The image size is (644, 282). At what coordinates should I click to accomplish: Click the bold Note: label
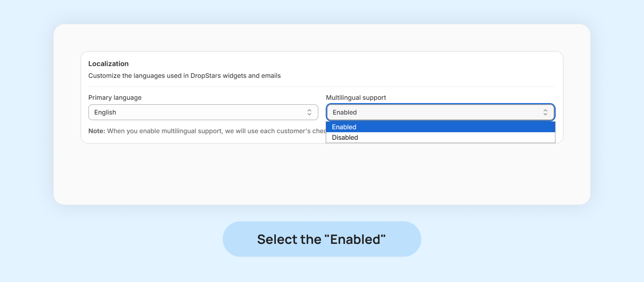tap(97, 131)
